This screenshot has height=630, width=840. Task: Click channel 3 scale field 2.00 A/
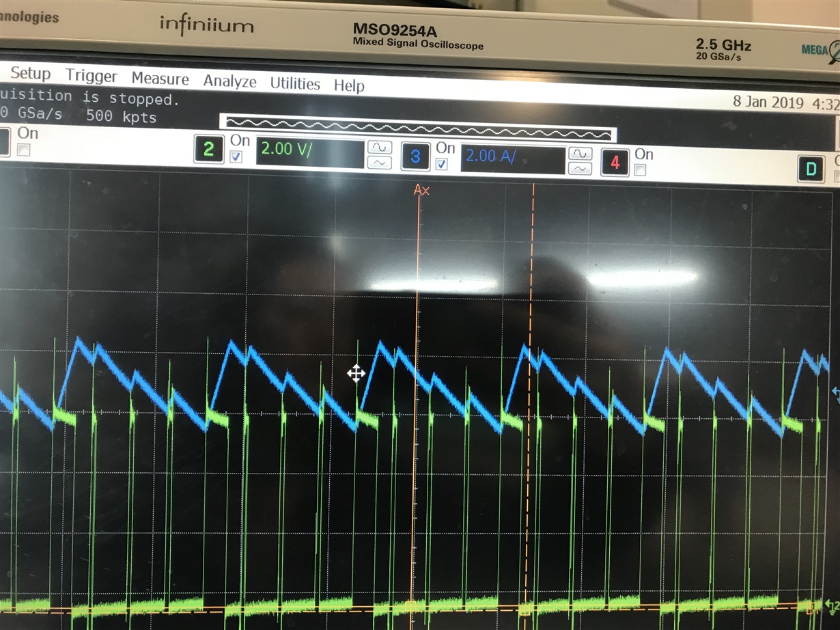[x=514, y=159]
